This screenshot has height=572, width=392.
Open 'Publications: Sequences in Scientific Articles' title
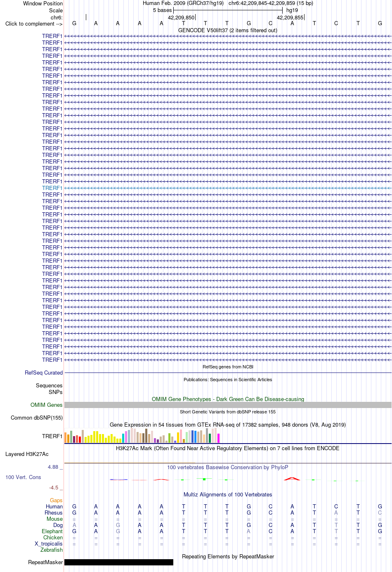228,380
